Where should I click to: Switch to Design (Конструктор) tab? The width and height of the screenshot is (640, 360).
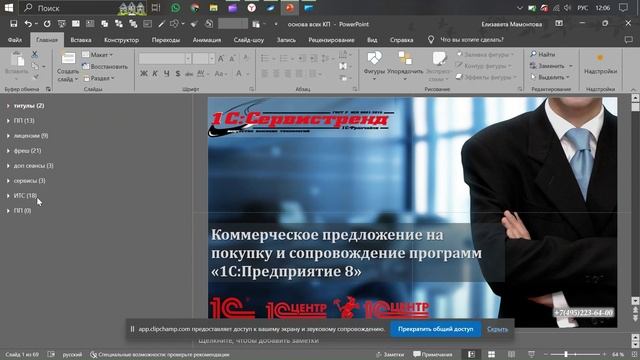121,40
